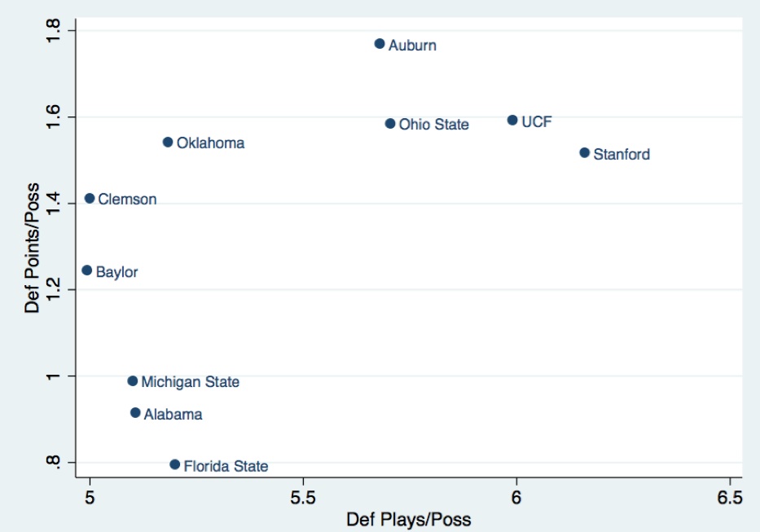Select the Florida State scatter marker
Image resolution: width=760 pixels, height=532 pixels.
point(174,464)
